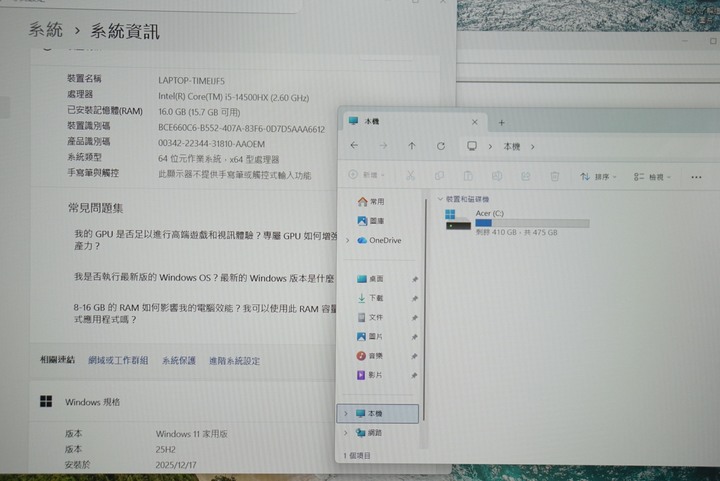Click the Up arrow navigation button
This screenshot has width=720, height=481.
coord(412,146)
